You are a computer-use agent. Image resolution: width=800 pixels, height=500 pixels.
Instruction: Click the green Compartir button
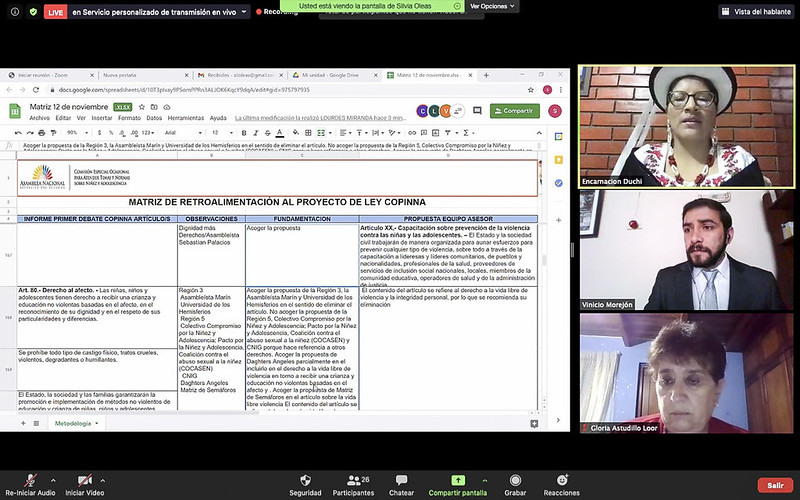click(x=515, y=111)
